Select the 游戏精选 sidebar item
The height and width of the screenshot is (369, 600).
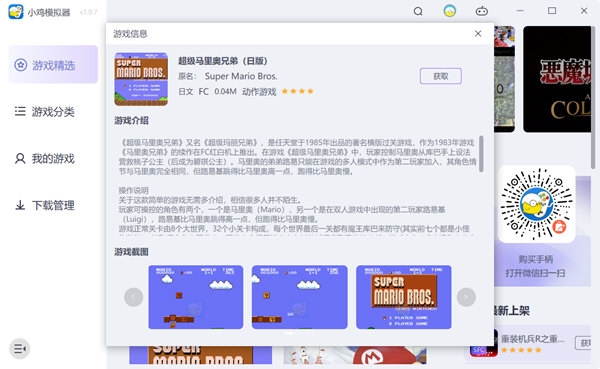(x=53, y=65)
